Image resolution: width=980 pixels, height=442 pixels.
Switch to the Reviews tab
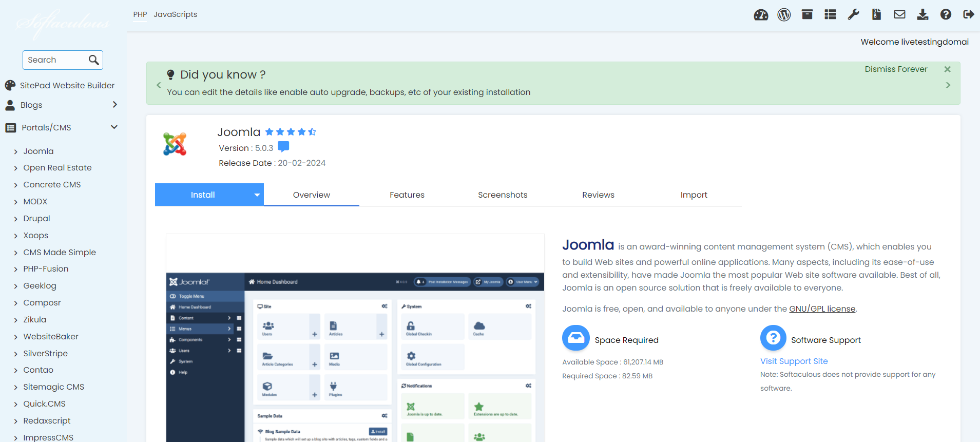pos(598,195)
